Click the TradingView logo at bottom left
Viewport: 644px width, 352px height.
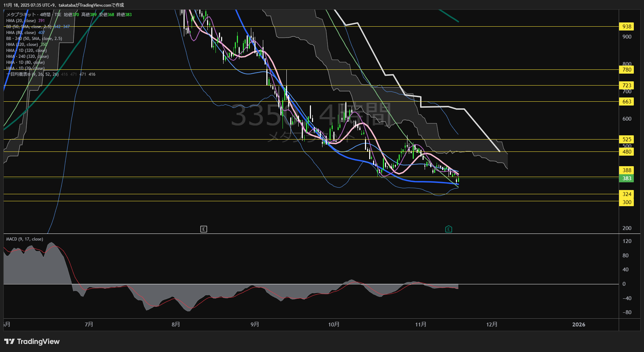point(32,341)
